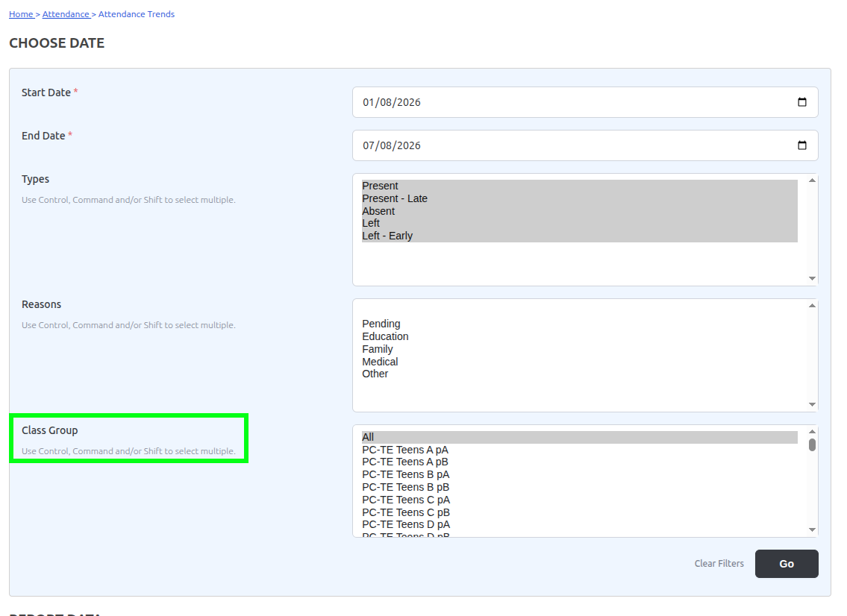847x616 pixels.
Task: Click the Class Group scrollbar thumb
Action: click(x=812, y=445)
